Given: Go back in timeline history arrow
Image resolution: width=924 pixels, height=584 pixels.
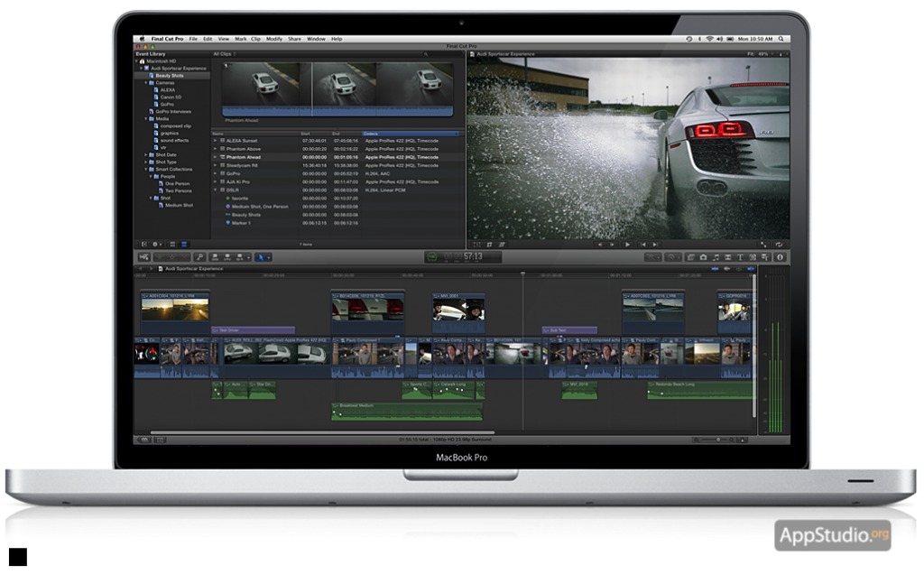Looking at the screenshot, I should [141, 269].
